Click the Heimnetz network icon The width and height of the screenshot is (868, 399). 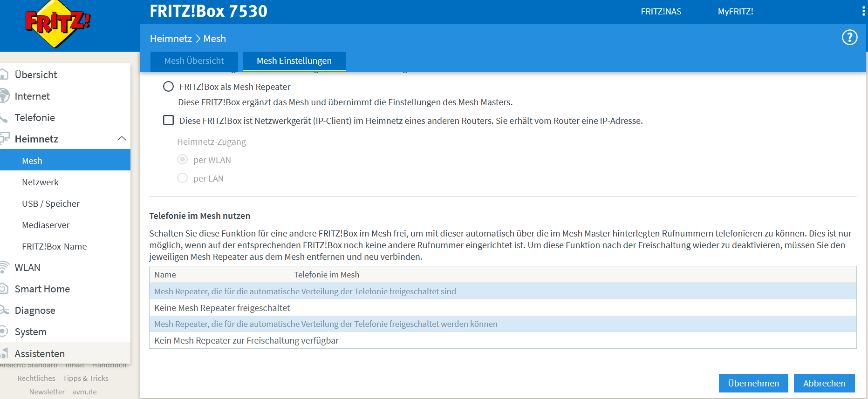(4, 138)
